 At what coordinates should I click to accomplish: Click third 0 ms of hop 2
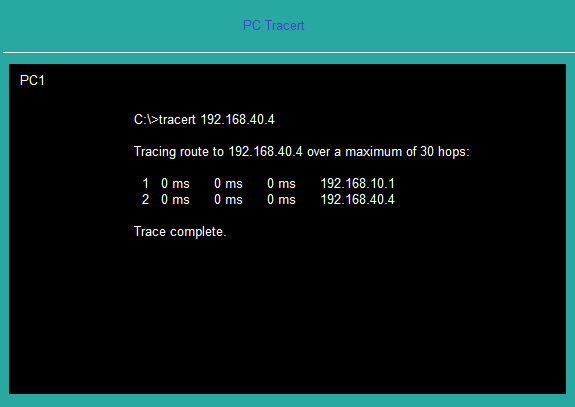click(x=281, y=199)
